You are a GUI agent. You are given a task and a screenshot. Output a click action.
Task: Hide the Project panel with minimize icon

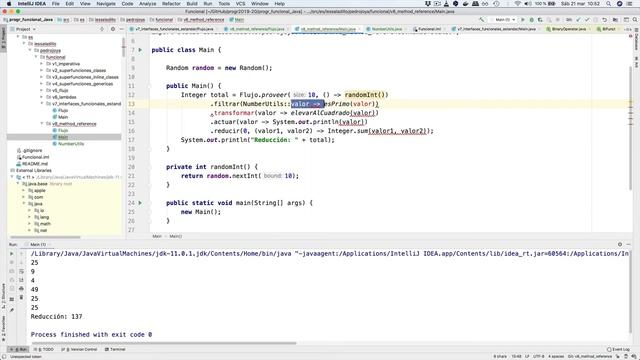pos(122,29)
